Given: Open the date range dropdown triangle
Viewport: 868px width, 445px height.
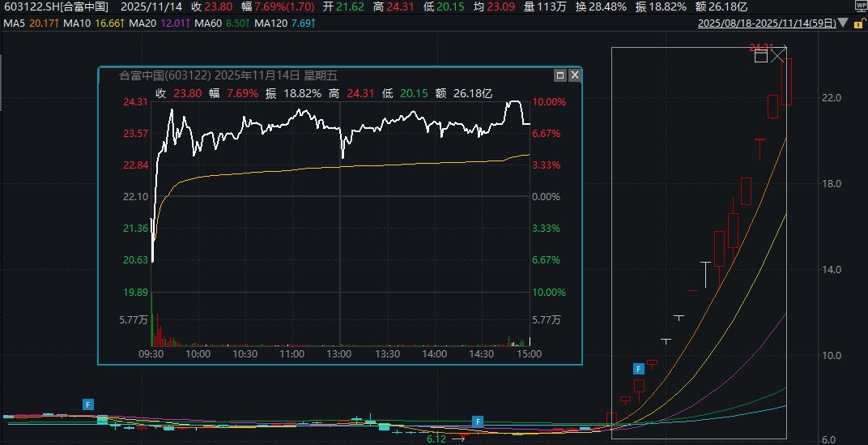Looking at the screenshot, I should [845, 24].
